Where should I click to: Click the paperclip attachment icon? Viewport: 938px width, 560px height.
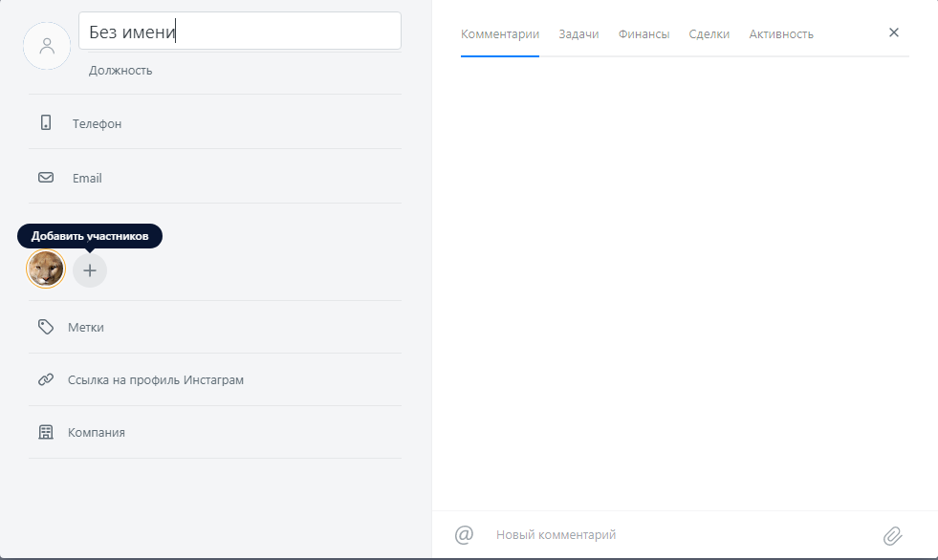[x=892, y=535]
